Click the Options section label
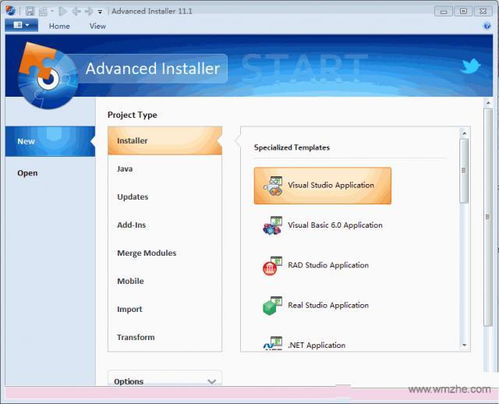 click(129, 381)
